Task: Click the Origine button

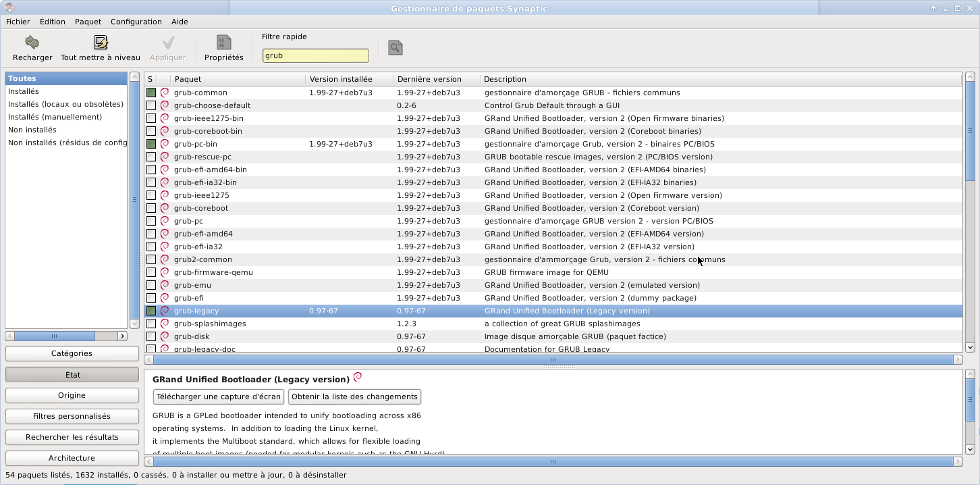Action: pyautogui.click(x=72, y=395)
